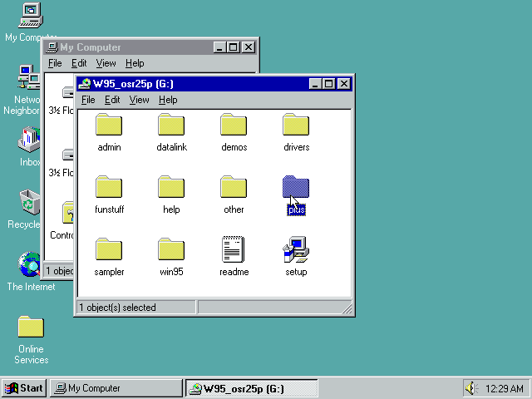Open Help menu in W95_osr25p window
This screenshot has width=532, height=399.
(168, 100)
